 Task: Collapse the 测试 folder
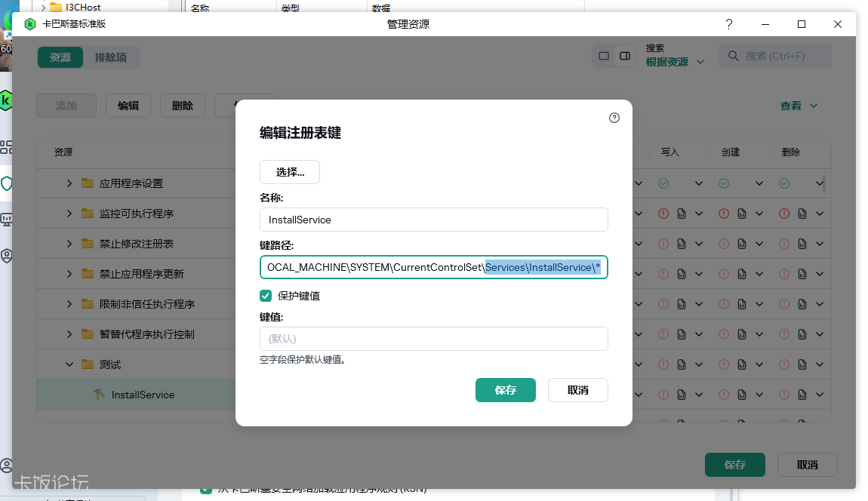[69, 364]
